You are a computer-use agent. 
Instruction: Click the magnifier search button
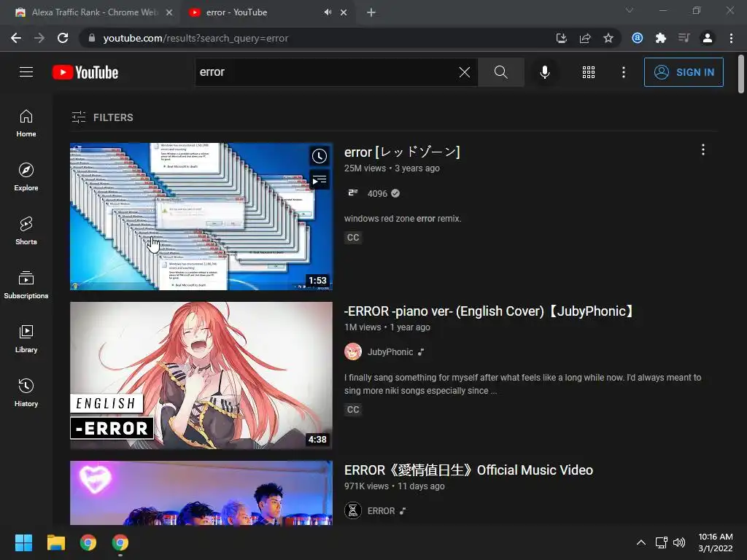pyautogui.click(x=500, y=72)
